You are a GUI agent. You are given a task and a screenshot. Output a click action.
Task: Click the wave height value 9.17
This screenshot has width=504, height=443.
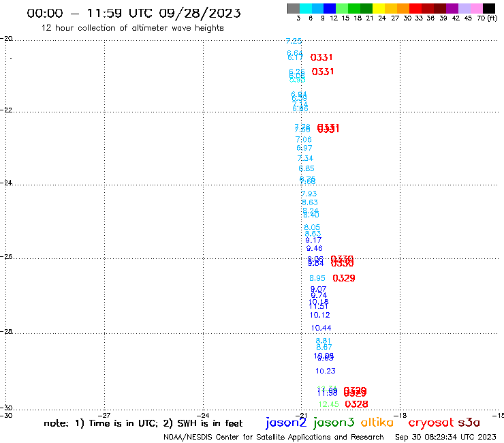tap(313, 240)
